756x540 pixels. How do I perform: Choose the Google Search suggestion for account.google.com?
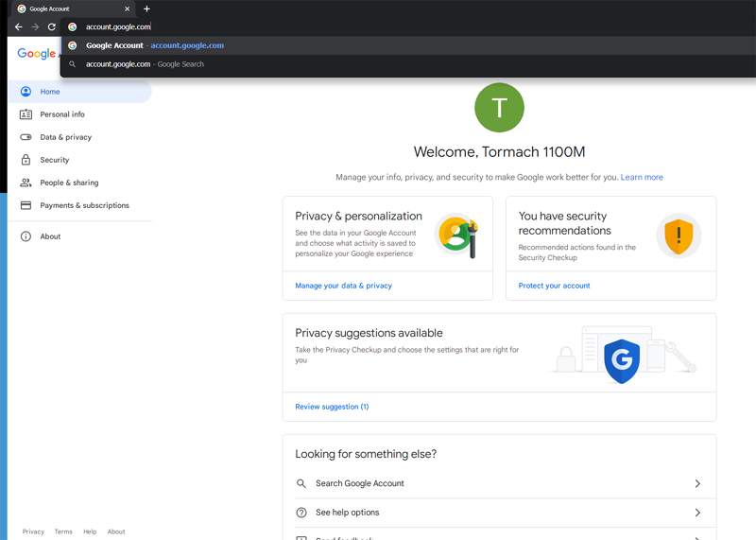[x=407, y=64]
